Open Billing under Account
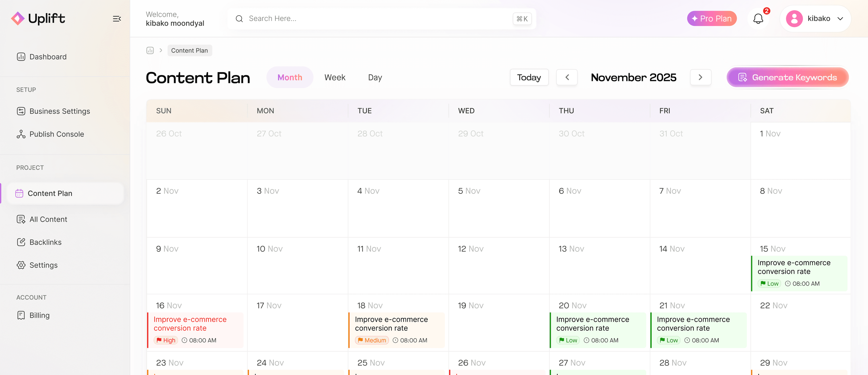868x375 pixels. (x=39, y=315)
